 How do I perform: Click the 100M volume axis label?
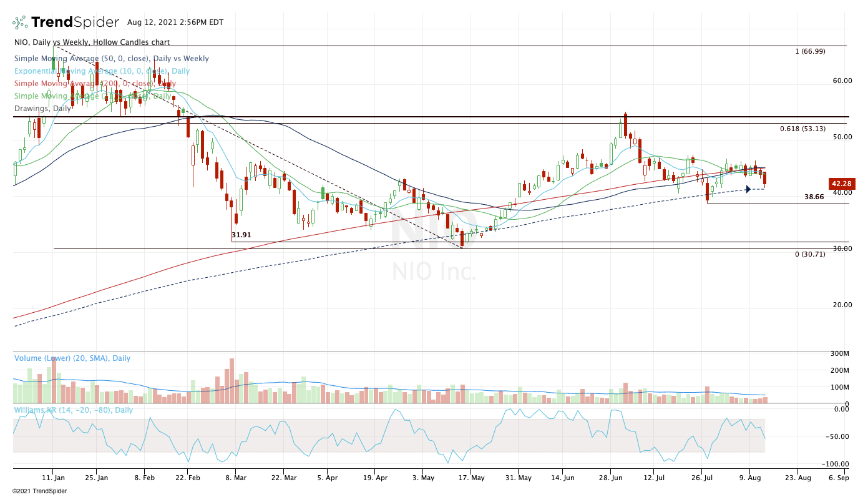tap(839, 387)
